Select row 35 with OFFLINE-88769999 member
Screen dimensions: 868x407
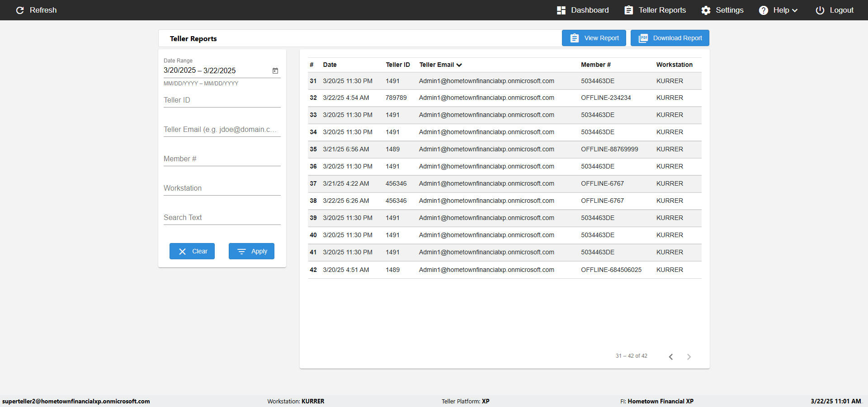505,149
